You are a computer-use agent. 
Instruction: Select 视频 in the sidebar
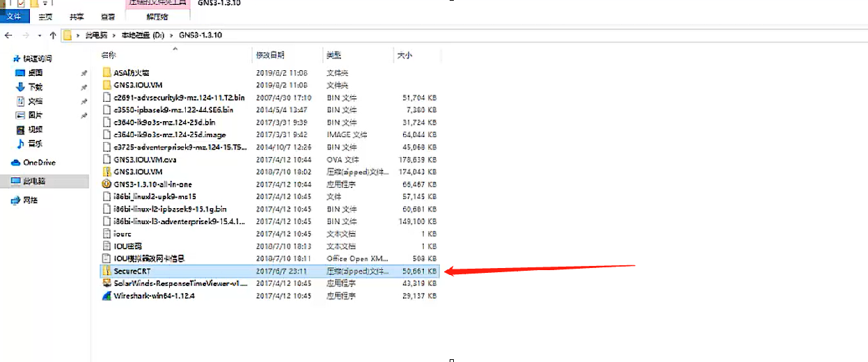[x=35, y=129]
